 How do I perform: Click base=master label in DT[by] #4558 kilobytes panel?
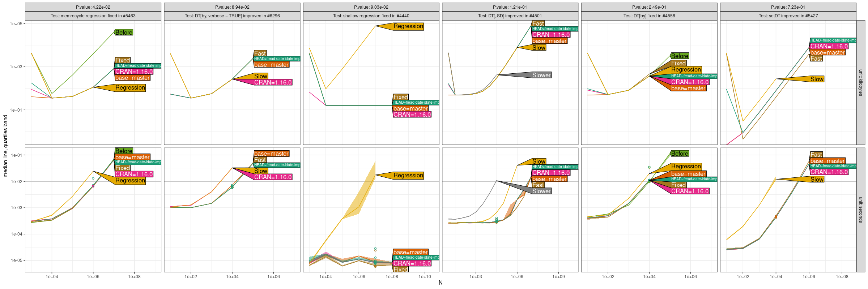coord(688,88)
